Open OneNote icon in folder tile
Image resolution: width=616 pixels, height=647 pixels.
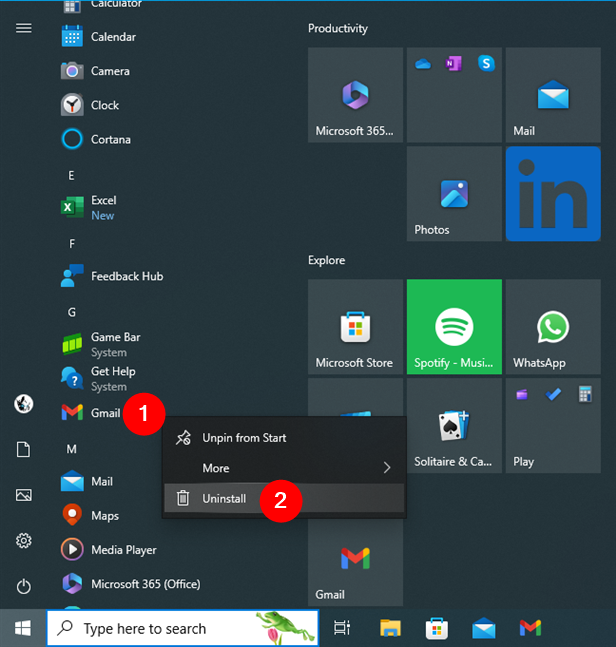[454, 64]
